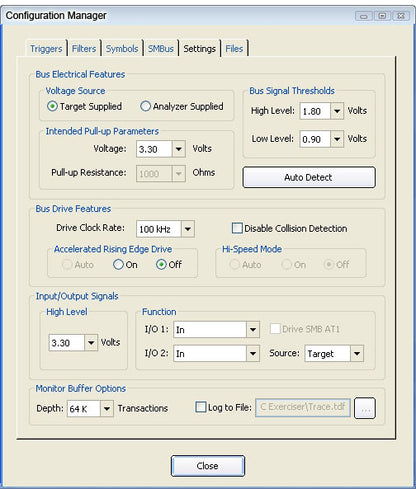Select the SMBus tab
This screenshot has height=489, width=416.
pyautogui.click(x=161, y=49)
